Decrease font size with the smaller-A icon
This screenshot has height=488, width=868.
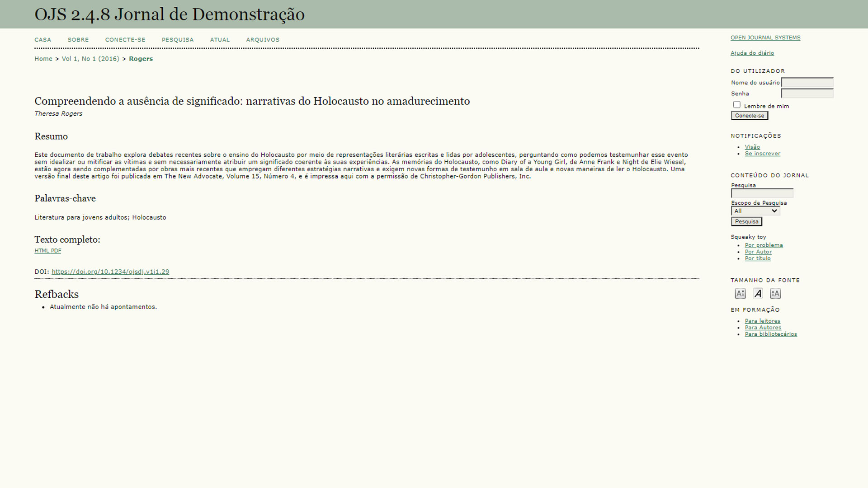(x=740, y=294)
